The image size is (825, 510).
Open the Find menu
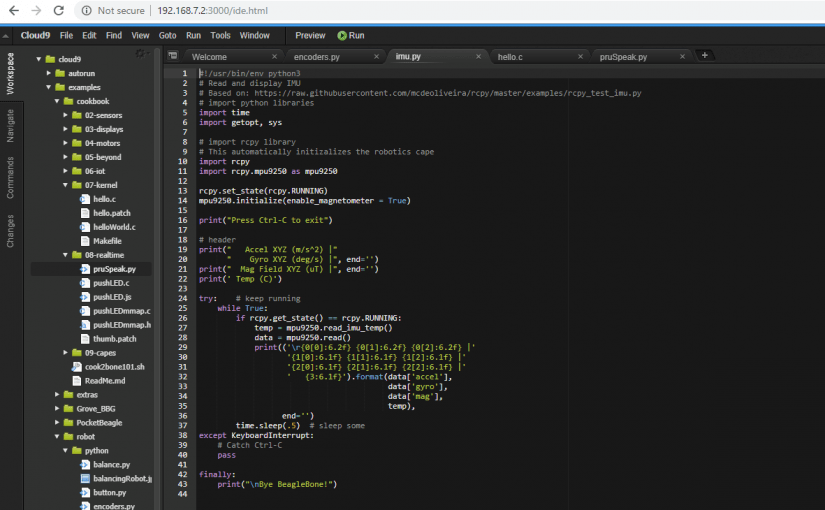[114, 35]
